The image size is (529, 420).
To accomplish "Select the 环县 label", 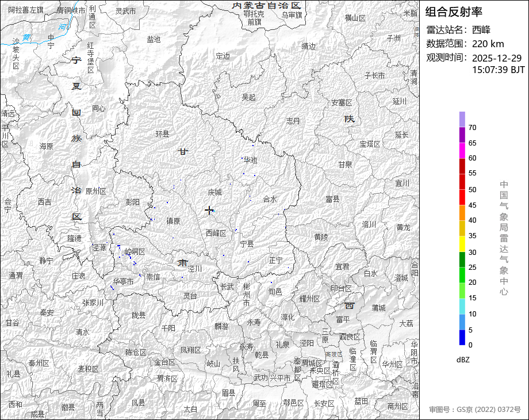I will (x=162, y=133).
